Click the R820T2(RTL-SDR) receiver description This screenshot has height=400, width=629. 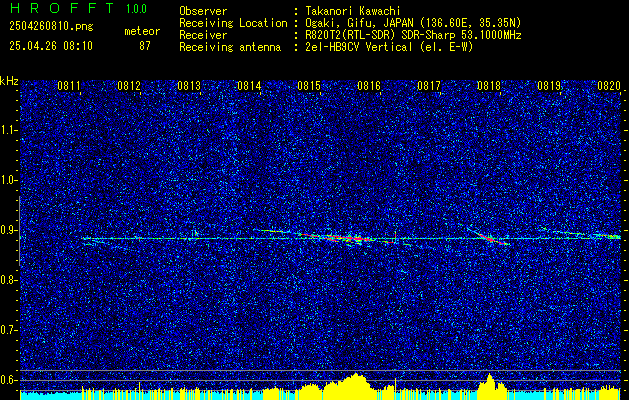click(414, 35)
